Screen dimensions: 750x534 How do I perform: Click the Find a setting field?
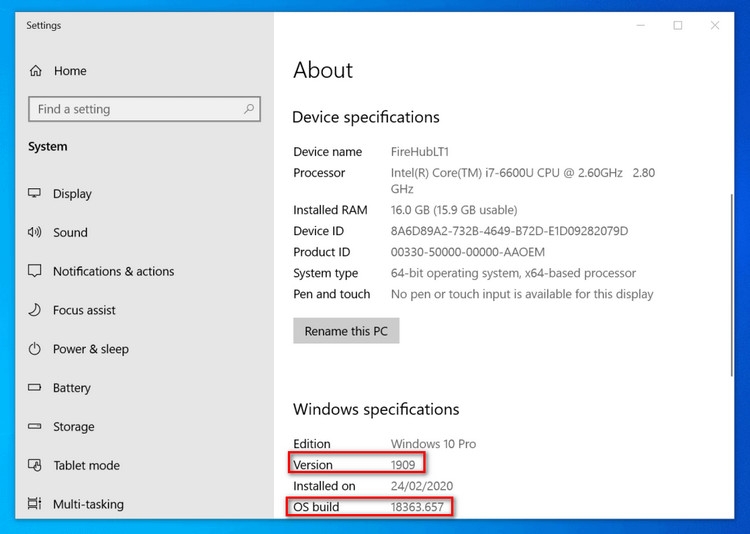144,109
